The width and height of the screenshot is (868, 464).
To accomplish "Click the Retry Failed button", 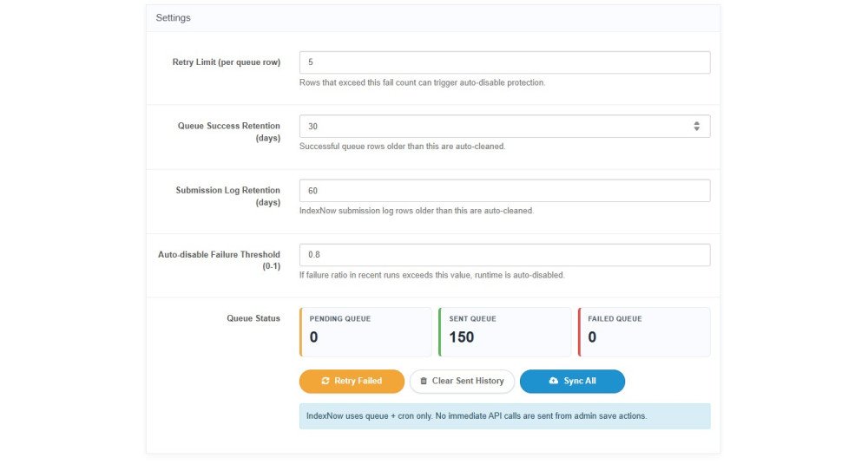I will click(352, 381).
